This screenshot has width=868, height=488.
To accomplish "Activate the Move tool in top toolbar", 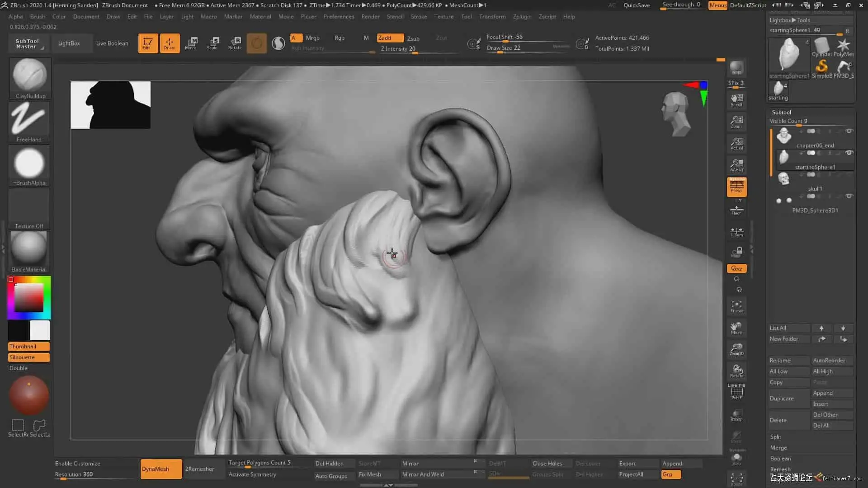I will click(x=191, y=43).
